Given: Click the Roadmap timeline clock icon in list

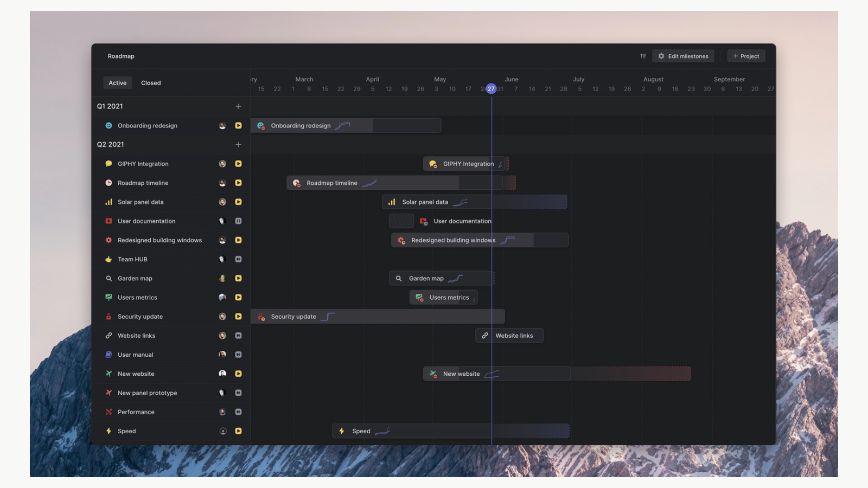Looking at the screenshot, I should coord(108,183).
